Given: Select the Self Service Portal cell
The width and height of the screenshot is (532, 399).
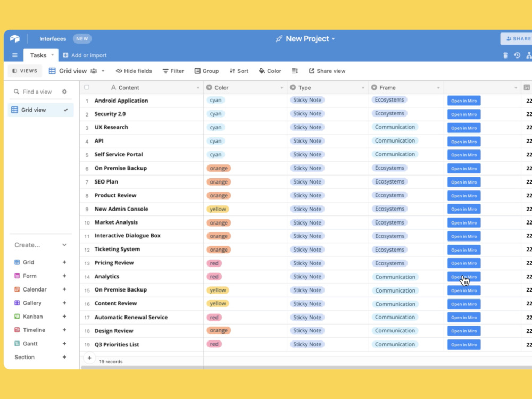Looking at the screenshot, I should click(142, 155).
